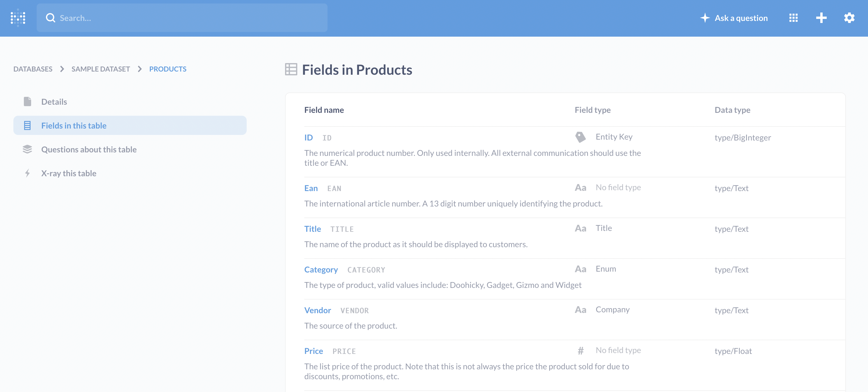Screen dimensions: 868x392
Task: Click the Aa text icon in Title row
Action: tap(580, 228)
